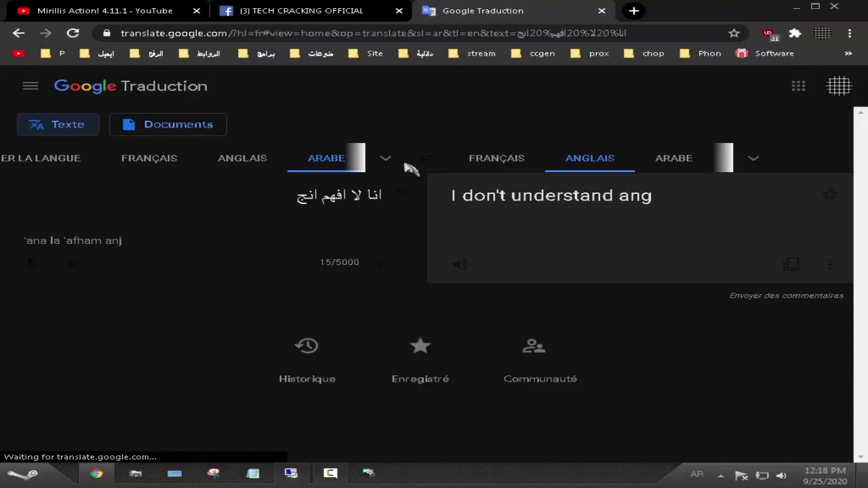Click translated text I don't understand ang
The width and height of the screenshot is (868, 488).
[x=551, y=195]
